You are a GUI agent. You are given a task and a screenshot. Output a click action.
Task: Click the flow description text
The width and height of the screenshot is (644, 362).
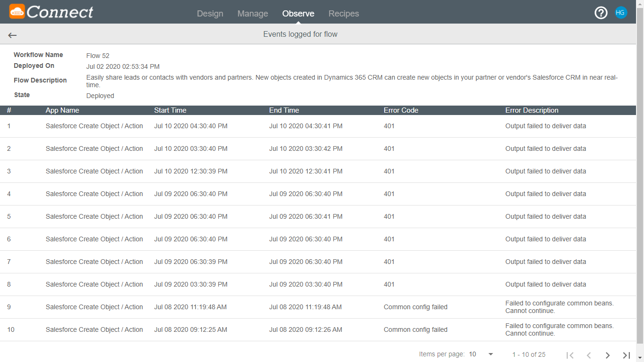coord(352,81)
